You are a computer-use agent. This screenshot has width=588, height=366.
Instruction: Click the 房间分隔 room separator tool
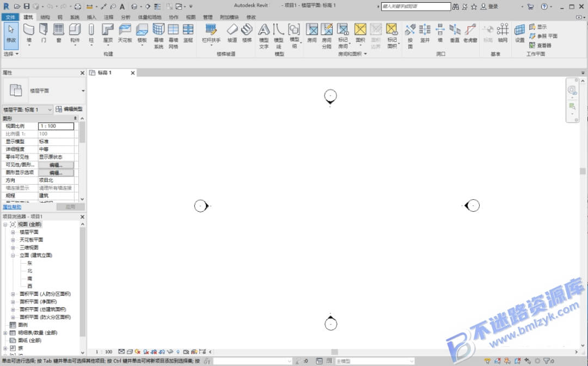point(327,36)
